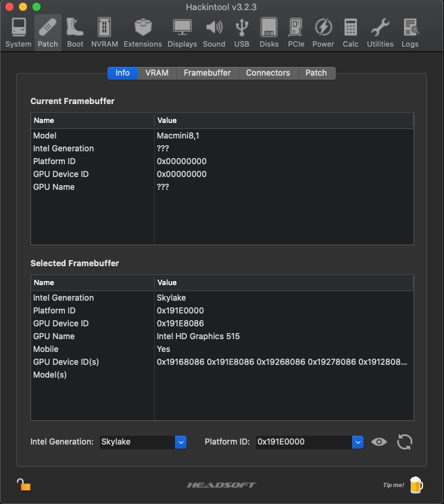
Task: Select Skylake value in Selected Framebuffer table
Action: pos(171,298)
